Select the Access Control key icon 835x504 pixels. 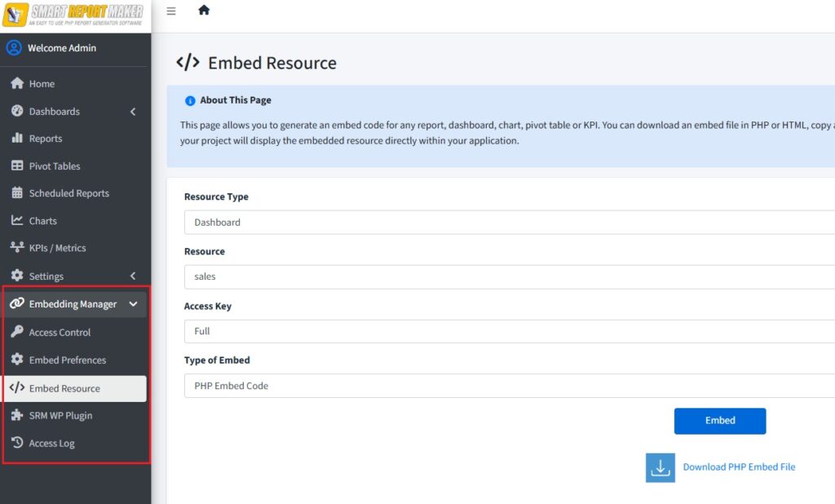pyautogui.click(x=16, y=332)
